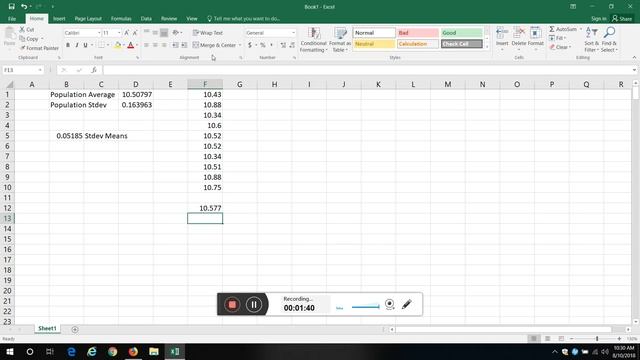Click the Insert Function fx icon
This screenshot has height=360, width=640.
94,70
